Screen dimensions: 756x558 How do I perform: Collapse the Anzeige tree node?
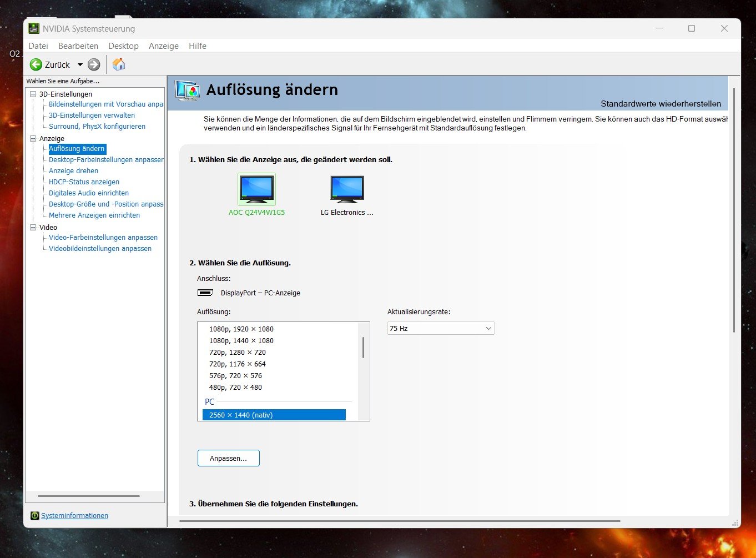pyautogui.click(x=33, y=139)
